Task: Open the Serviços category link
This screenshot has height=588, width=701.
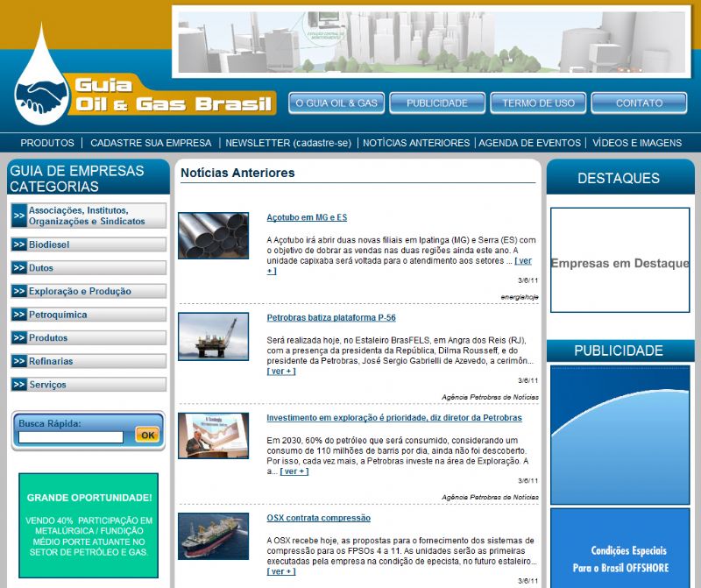Action: [89, 384]
